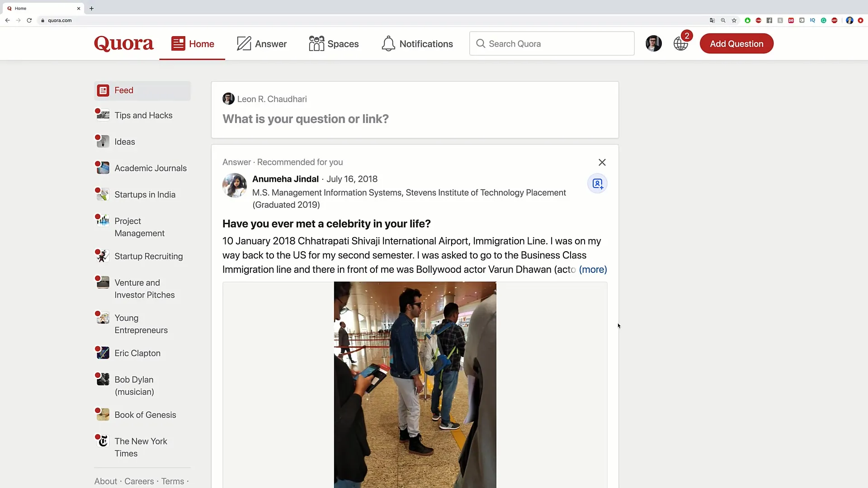Click the Quora Home icon
The image size is (868, 488).
point(178,43)
